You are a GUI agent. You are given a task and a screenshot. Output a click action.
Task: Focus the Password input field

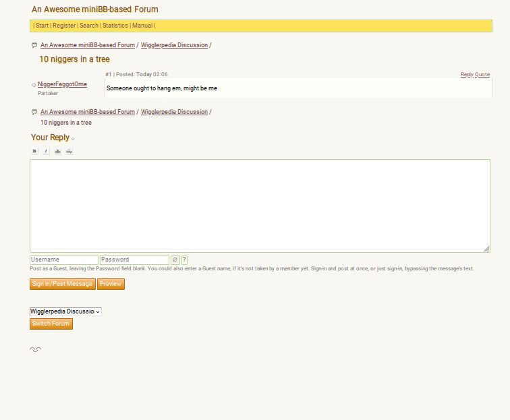coord(135,260)
